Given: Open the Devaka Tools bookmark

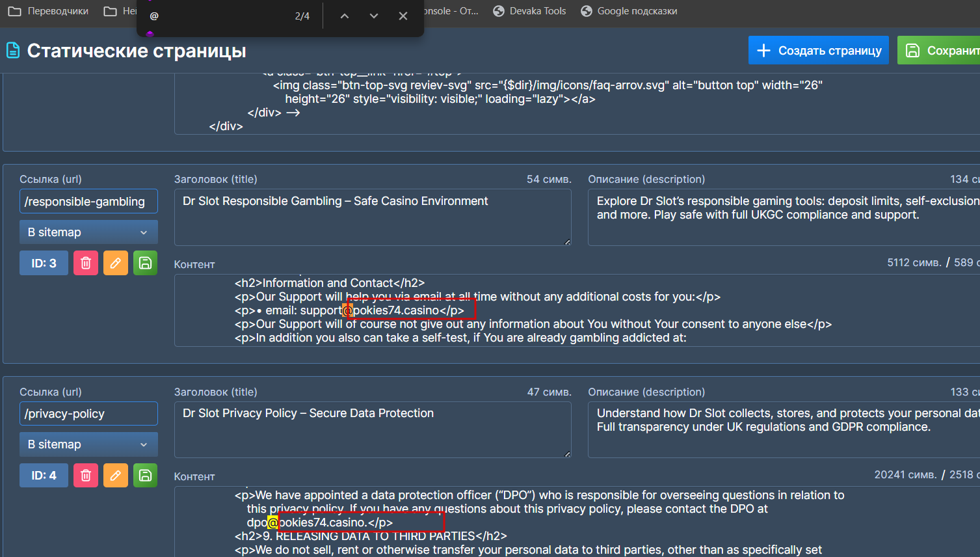Looking at the screenshot, I should pyautogui.click(x=529, y=11).
